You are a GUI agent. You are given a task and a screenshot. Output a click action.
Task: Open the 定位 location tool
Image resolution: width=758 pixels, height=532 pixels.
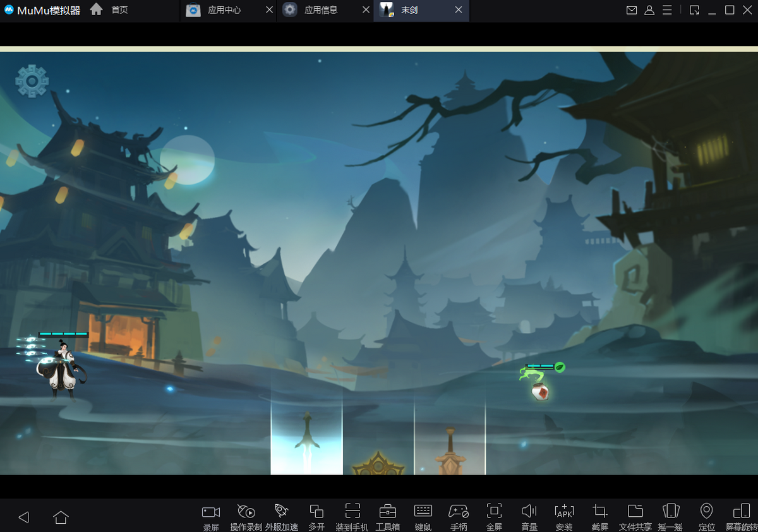[x=707, y=517]
